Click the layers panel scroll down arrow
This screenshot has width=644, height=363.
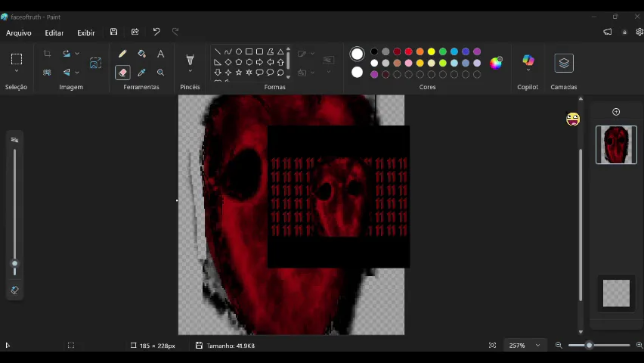coord(581,332)
